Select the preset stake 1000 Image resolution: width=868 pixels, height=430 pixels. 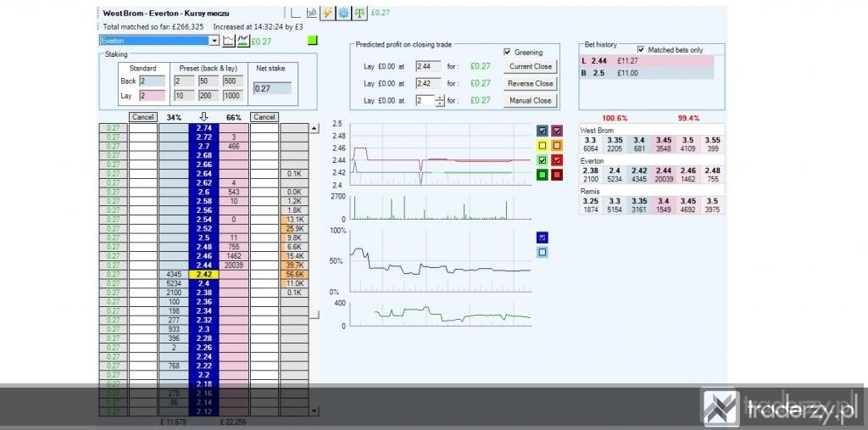234,96
